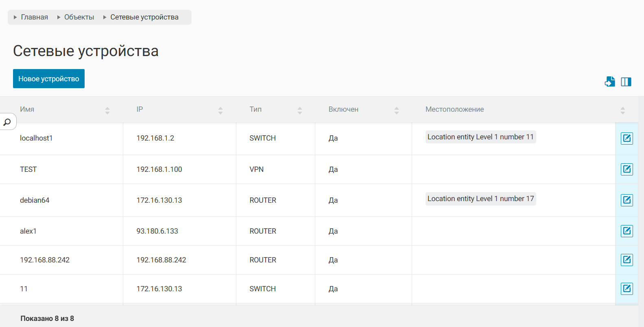
Task: Click the export table icon
Action: (x=609, y=82)
